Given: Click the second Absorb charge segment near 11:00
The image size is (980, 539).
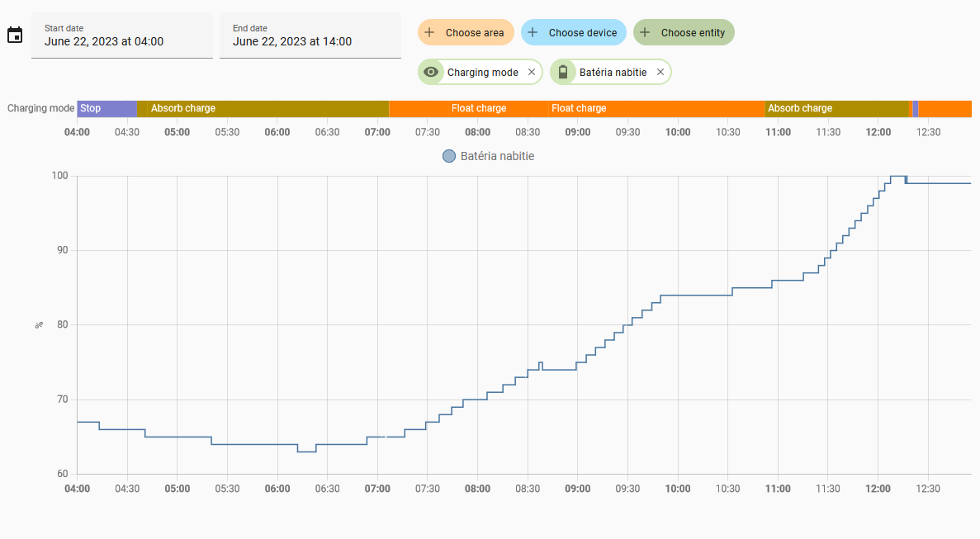Looking at the screenshot, I should coord(836,108).
